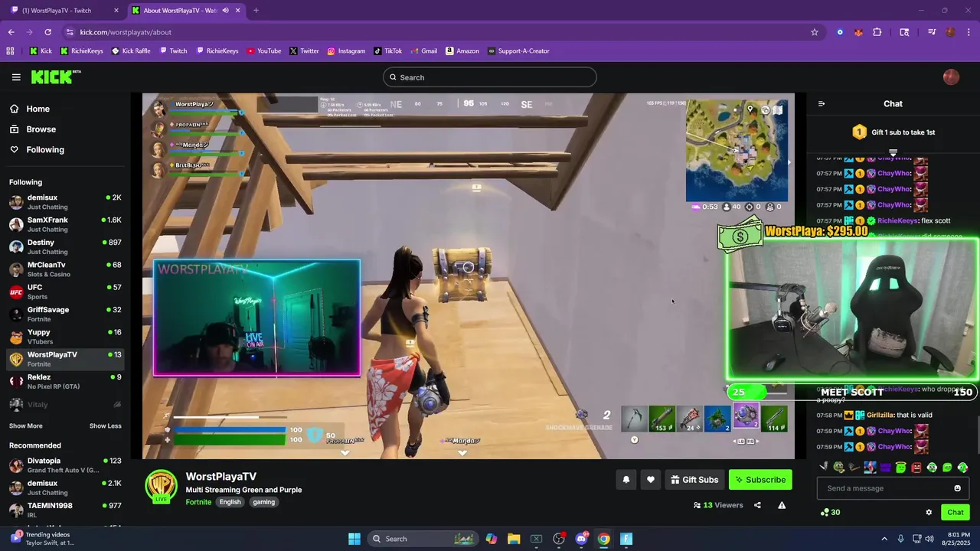Image resolution: width=980 pixels, height=551 pixels.
Task: Select the Pepe frog emote
Action: tap(839, 467)
